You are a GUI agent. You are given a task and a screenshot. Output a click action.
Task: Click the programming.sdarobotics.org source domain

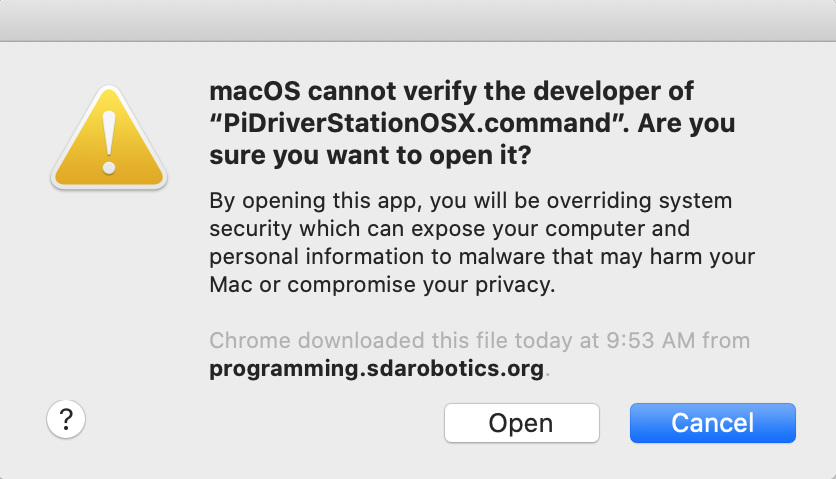click(x=376, y=369)
